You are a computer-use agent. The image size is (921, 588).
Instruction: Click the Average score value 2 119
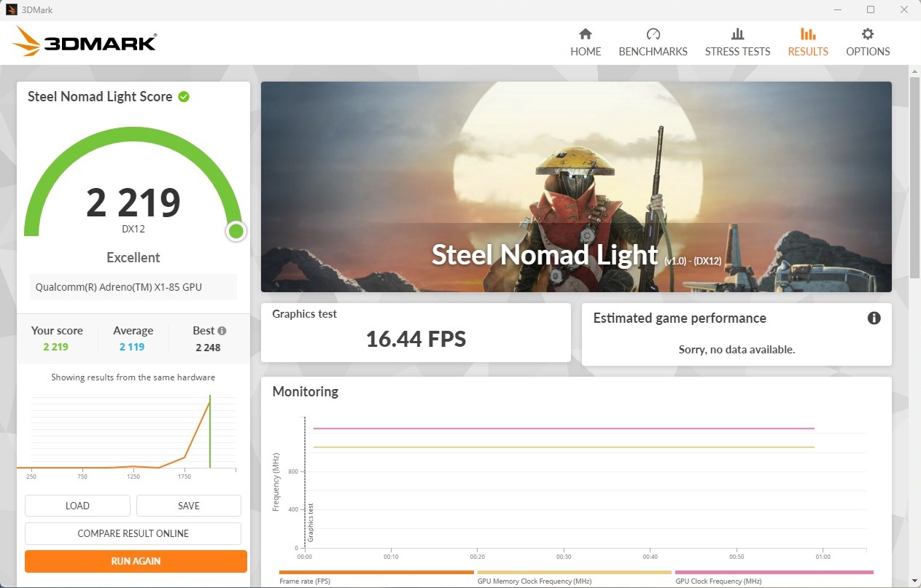[x=132, y=347]
